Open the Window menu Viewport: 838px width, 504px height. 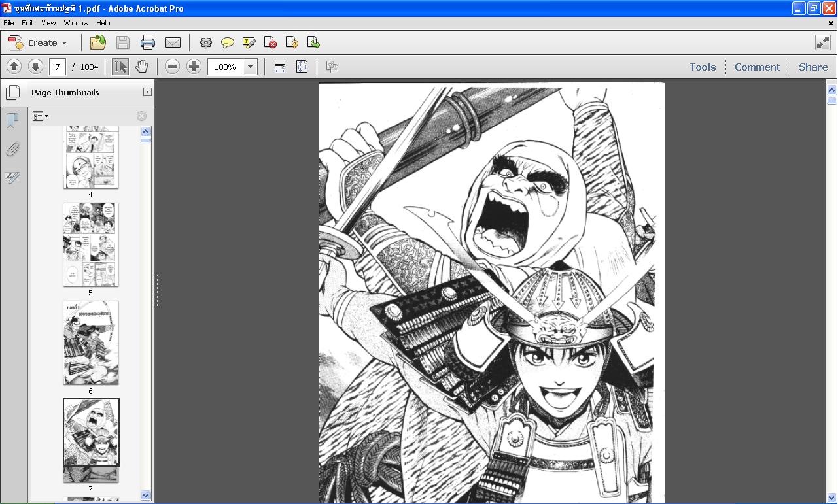tap(76, 23)
